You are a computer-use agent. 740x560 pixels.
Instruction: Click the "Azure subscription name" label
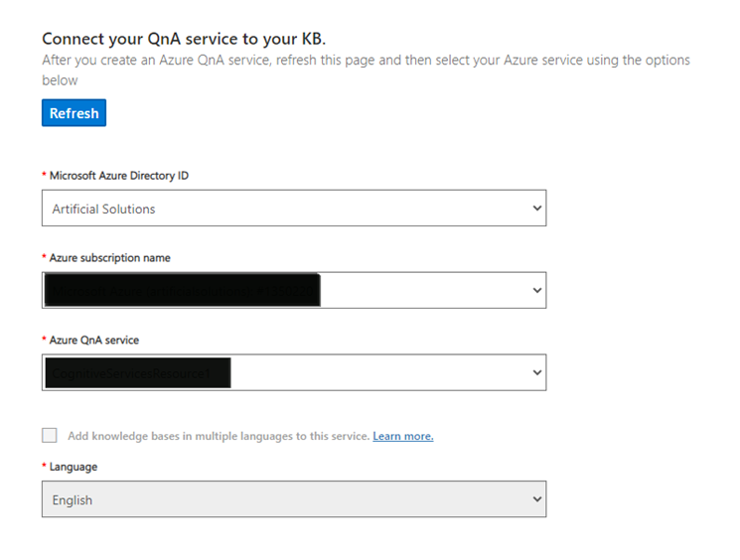click(x=109, y=258)
